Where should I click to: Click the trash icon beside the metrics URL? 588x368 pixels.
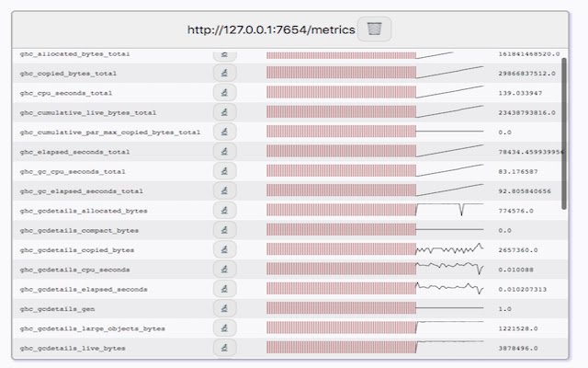pos(374,29)
